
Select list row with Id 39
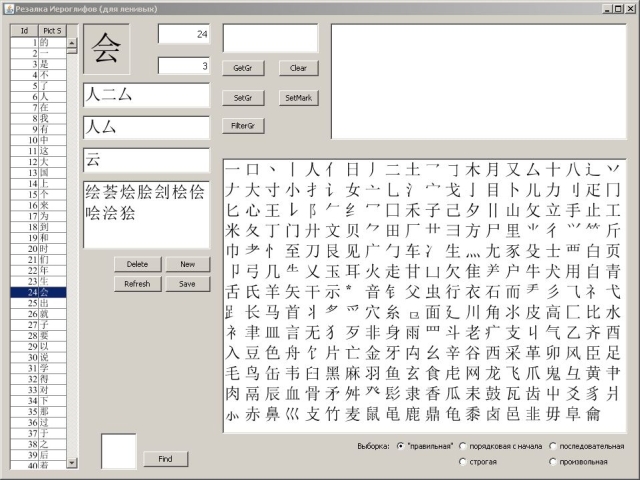pos(38,455)
